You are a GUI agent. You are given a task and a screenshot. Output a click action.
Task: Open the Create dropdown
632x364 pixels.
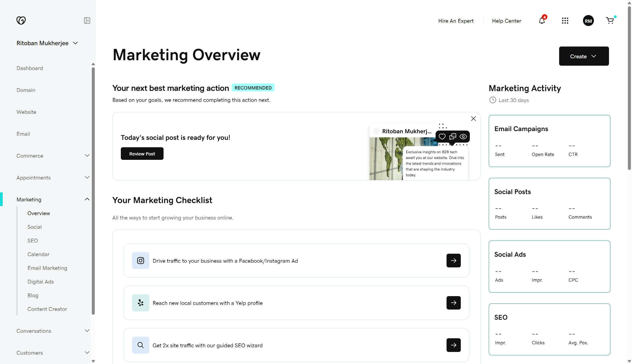[584, 56]
